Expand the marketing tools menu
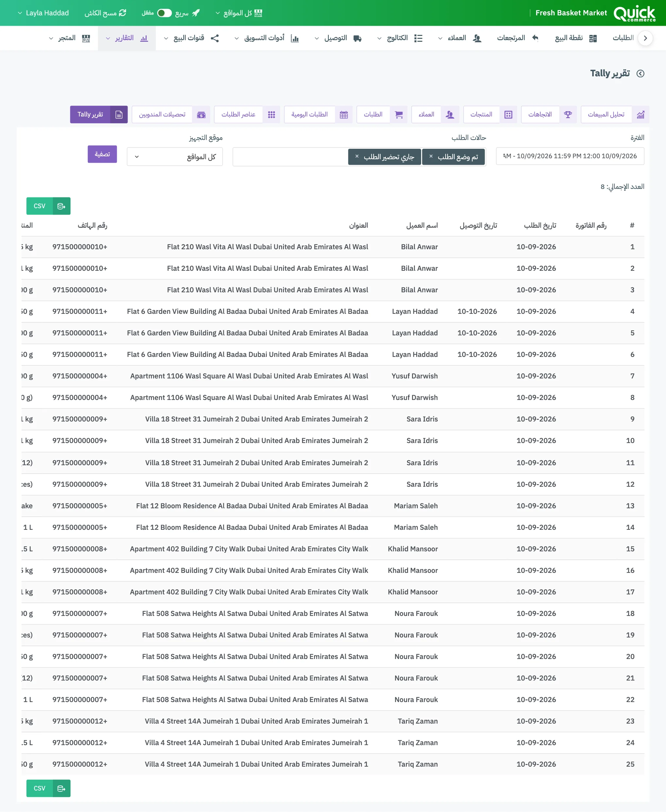 (x=266, y=38)
